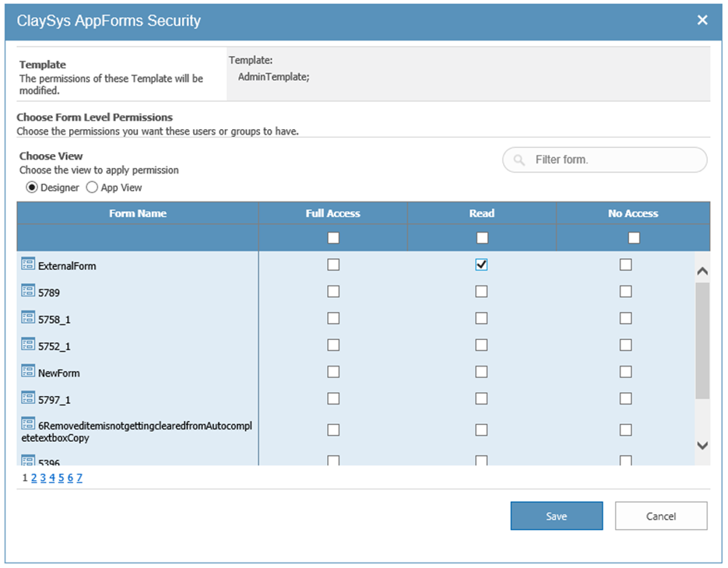Select the NewForm row name
The image size is (728, 568).
pos(59,373)
